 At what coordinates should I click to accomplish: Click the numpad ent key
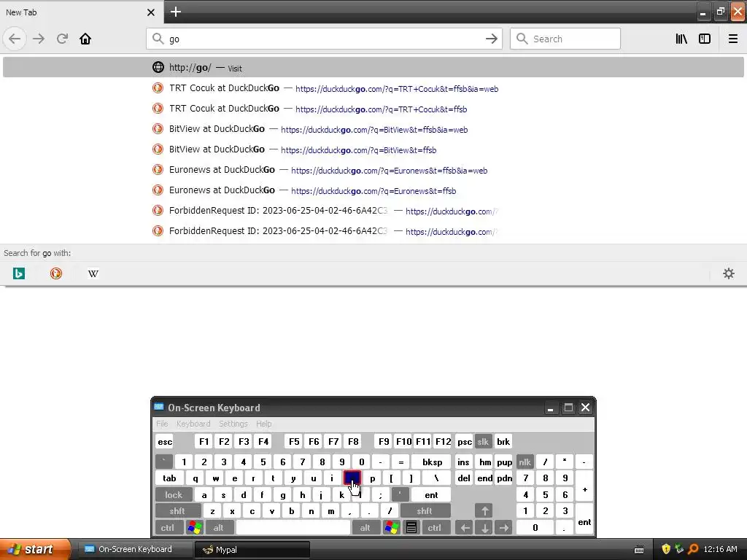pyautogui.click(x=584, y=519)
